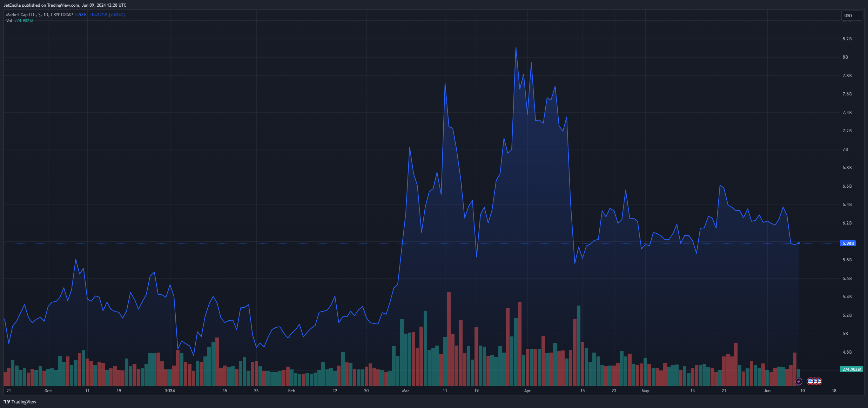The width and height of the screenshot is (868, 408).
Task: Click the 8B price axis label
Action: [x=845, y=57]
